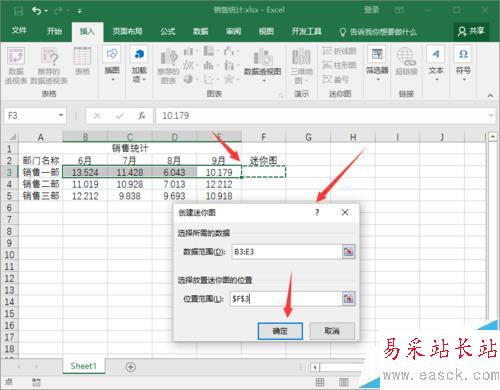Viewport: 500px width, 390px height.
Task: Click the scatter chart insert icon
Action: tap(210, 79)
